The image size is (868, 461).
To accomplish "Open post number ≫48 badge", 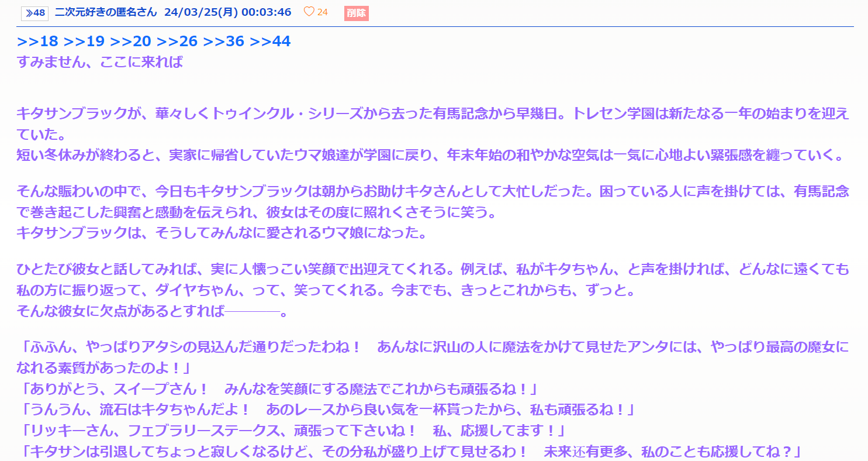I will (x=34, y=13).
